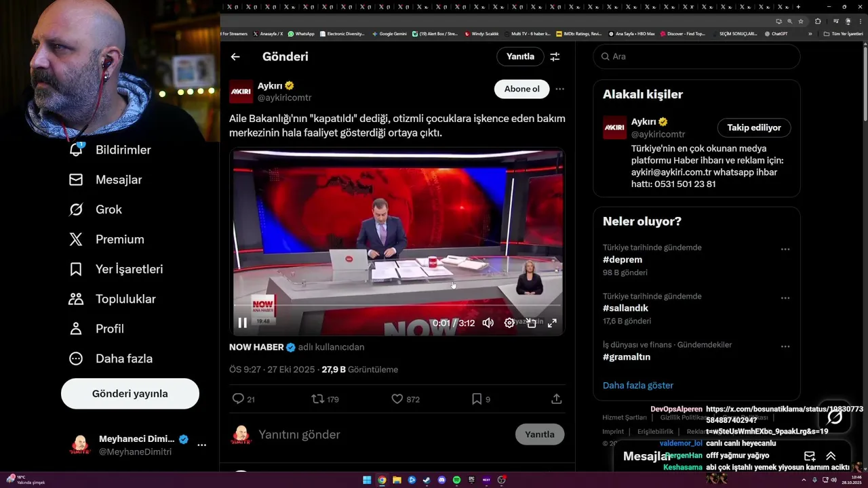
Task: Open NOW HABER source link below video
Action: (256, 347)
